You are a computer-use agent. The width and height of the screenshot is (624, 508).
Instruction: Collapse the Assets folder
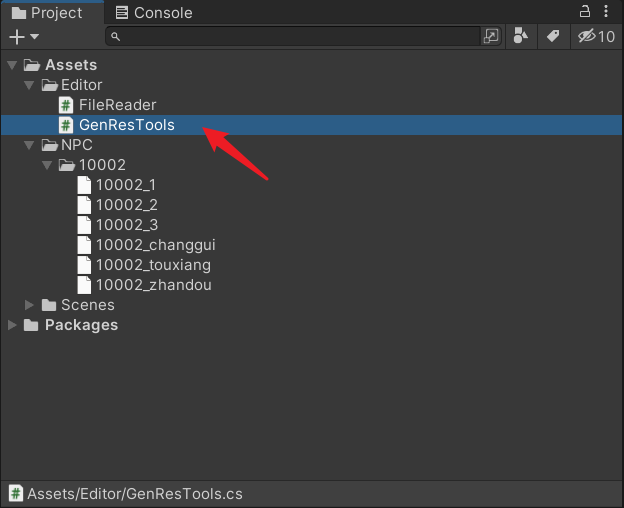12,65
